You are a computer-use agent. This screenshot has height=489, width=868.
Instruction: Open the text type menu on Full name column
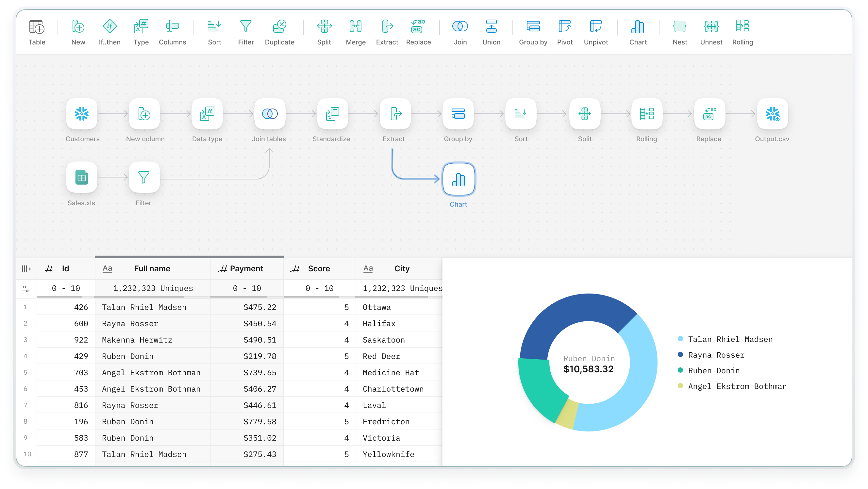[x=107, y=268]
